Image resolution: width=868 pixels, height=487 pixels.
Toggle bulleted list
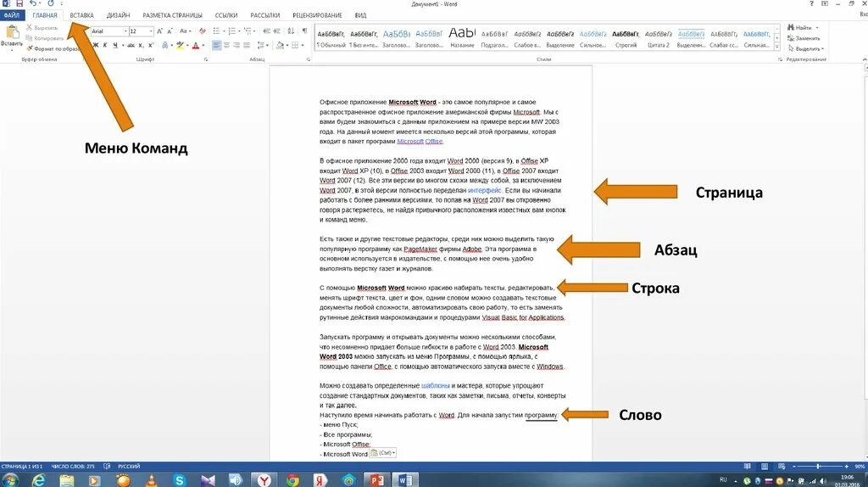pos(216,31)
